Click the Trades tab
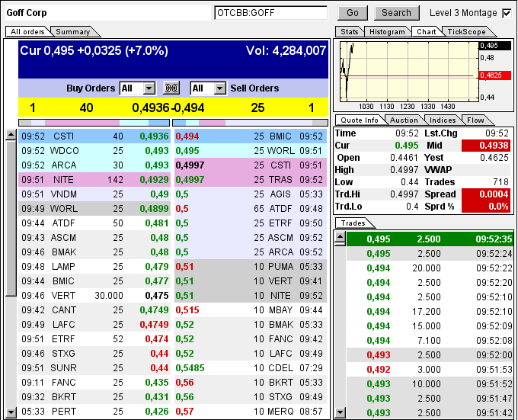518x420 pixels. click(x=353, y=223)
